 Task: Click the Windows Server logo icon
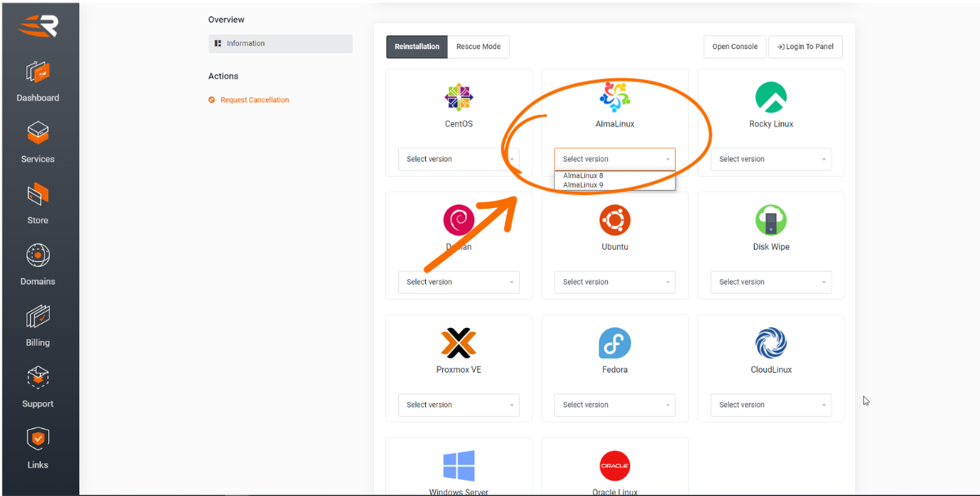click(459, 466)
